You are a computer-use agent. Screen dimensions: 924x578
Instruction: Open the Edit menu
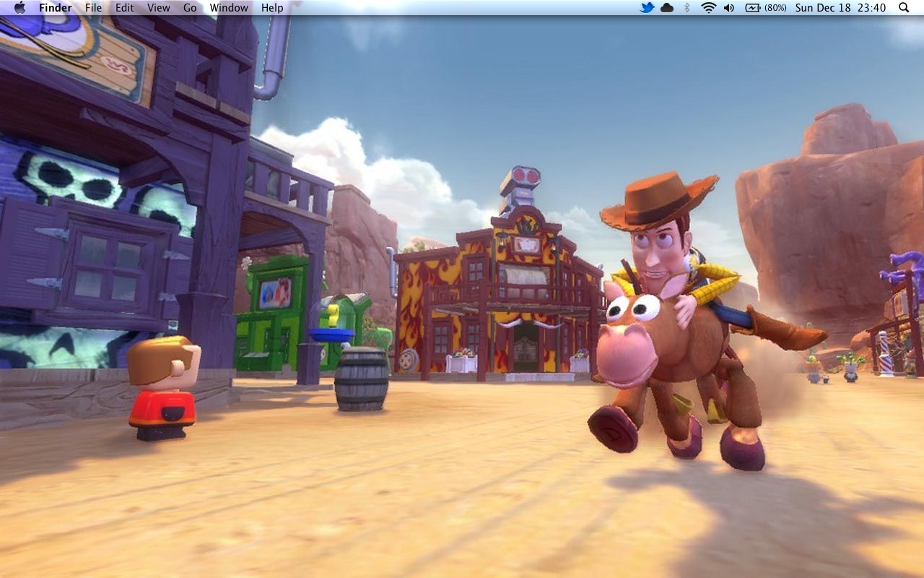tap(125, 8)
